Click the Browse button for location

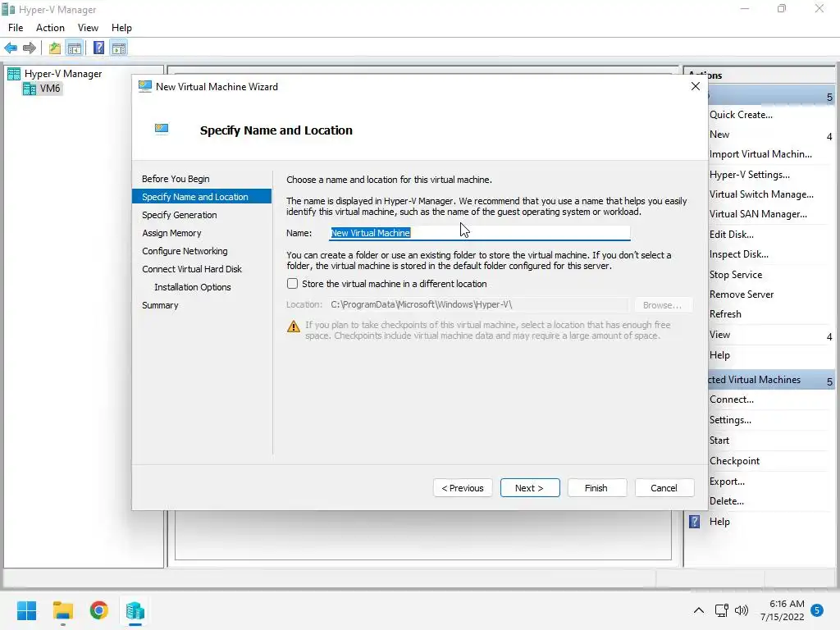[663, 305]
